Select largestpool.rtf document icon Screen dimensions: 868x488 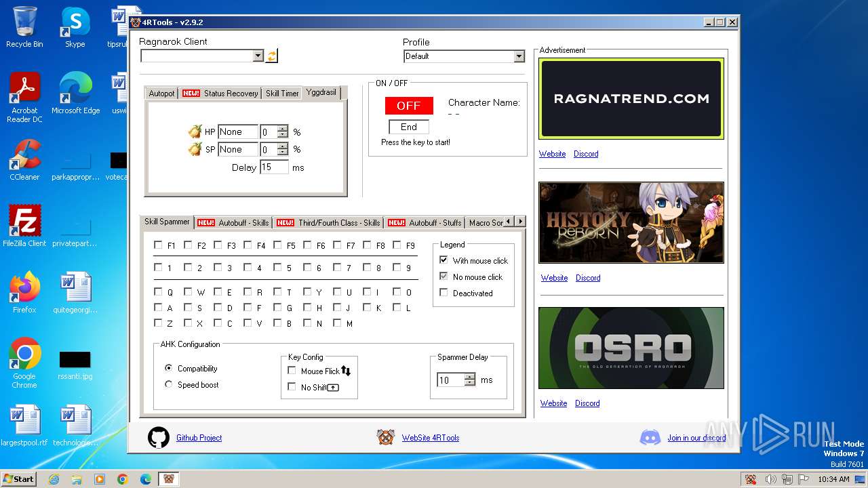(24, 426)
